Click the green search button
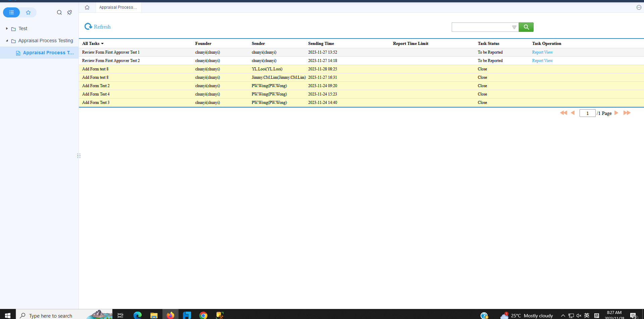 click(x=526, y=27)
